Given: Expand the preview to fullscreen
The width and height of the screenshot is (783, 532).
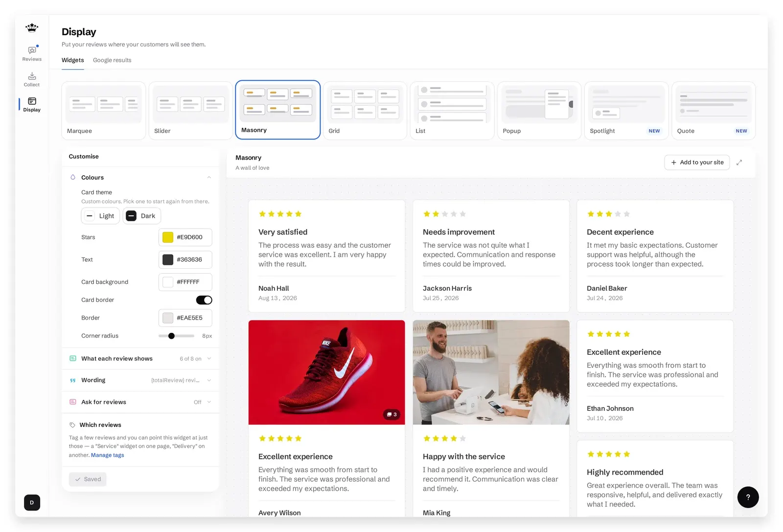Looking at the screenshot, I should [739, 162].
